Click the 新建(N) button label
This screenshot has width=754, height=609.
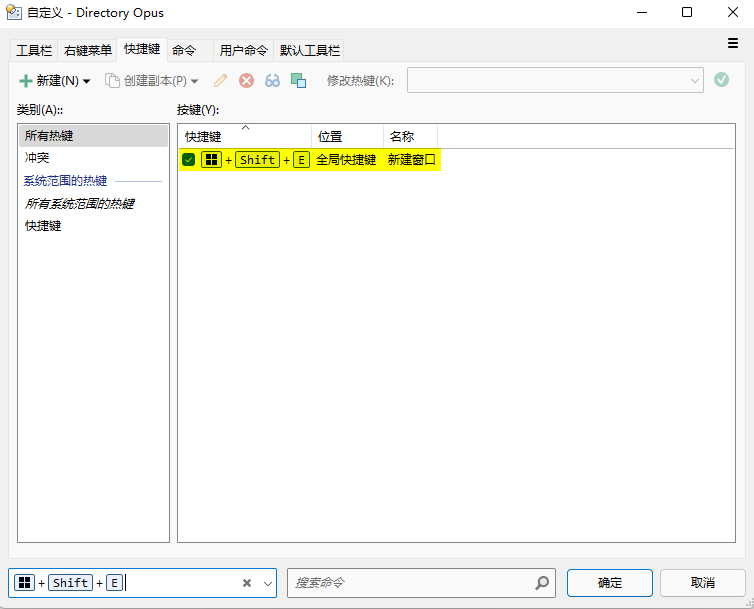point(57,81)
